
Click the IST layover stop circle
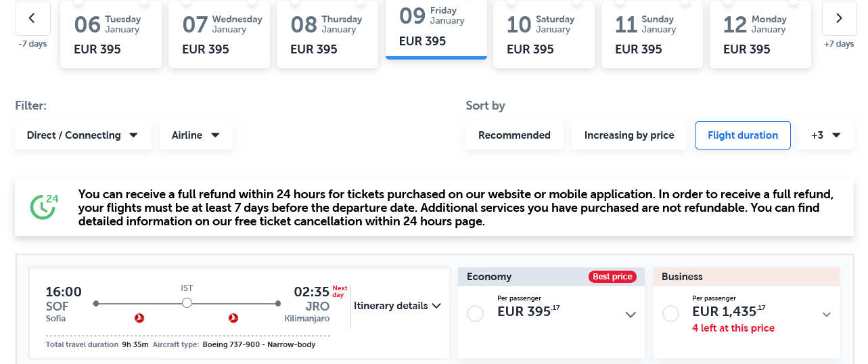(187, 303)
